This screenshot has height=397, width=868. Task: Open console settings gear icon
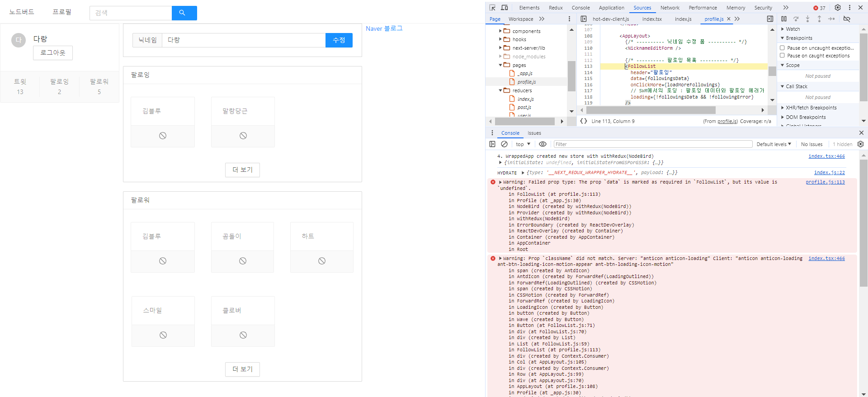tap(860, 144)
